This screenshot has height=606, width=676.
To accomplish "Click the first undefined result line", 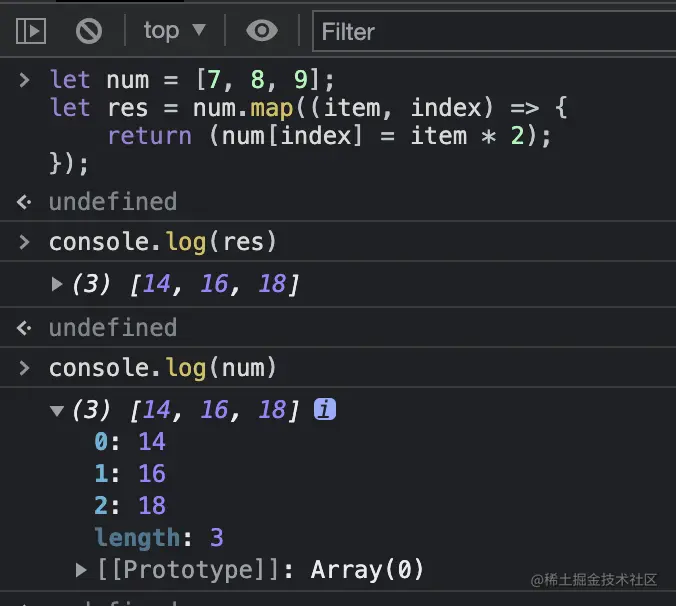I will (x=113, y=202).
